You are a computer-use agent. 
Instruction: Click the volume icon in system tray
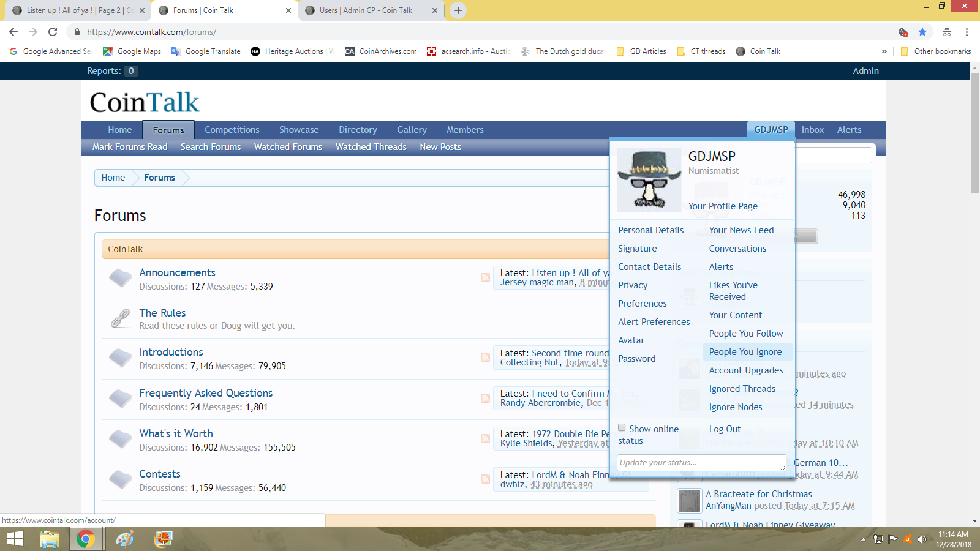pyautogui.click(x=922, y=539)
